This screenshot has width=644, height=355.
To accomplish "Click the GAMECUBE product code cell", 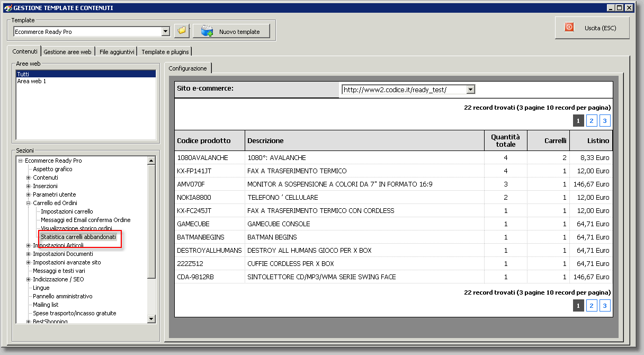I will pyautogui.click(x=210, y=224).
